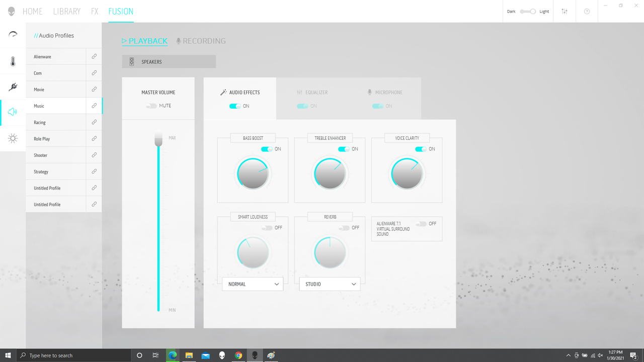Viewport: 644px width, 362px height.
Task: Open Task View in taskbar
Action: 155,355
